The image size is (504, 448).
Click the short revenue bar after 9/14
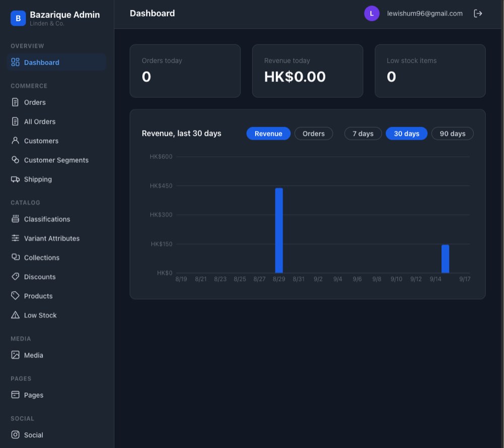(x=445, y=259)
